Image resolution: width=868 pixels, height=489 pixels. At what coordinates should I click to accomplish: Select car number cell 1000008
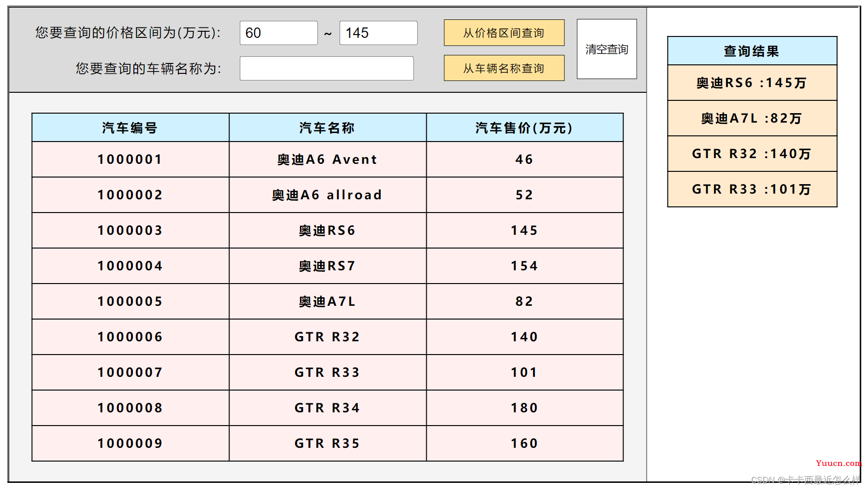[x=131, y=408]
